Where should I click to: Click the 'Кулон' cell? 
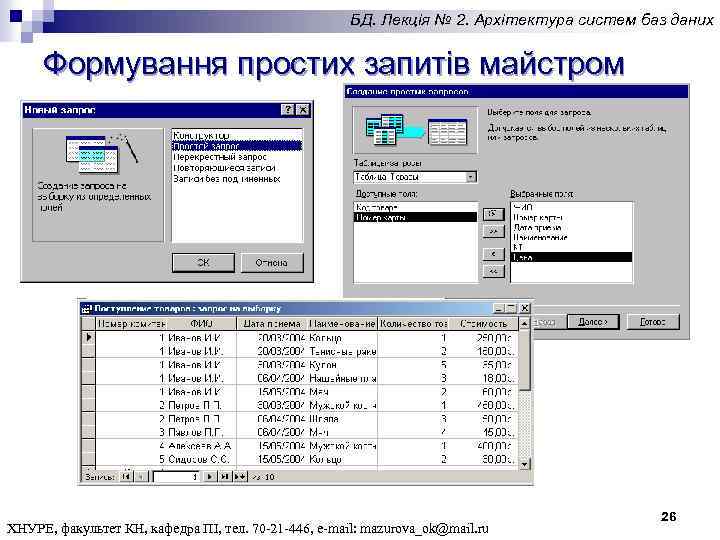[343, 365]
